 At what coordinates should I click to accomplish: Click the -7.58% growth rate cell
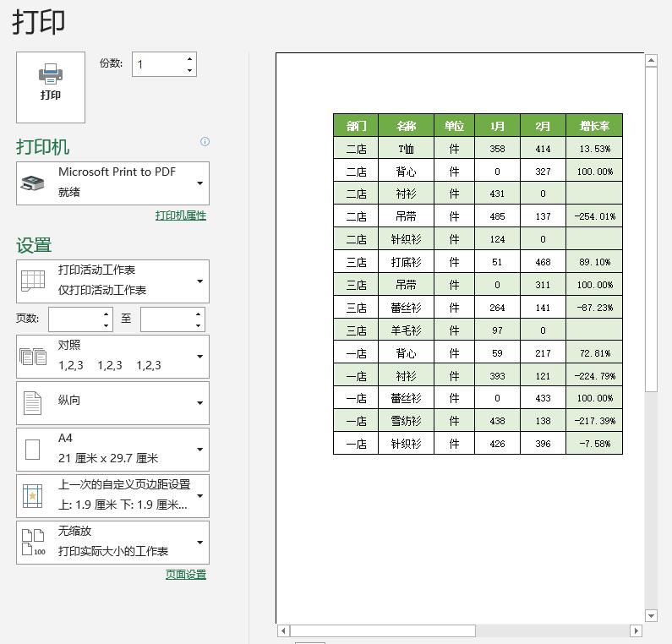[x=594, y=443]
